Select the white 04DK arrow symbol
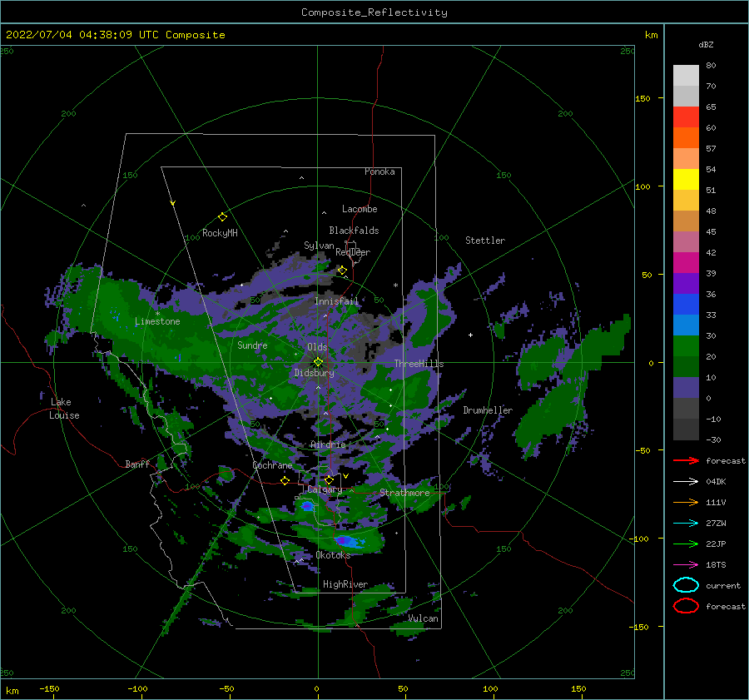 (686, 482)
